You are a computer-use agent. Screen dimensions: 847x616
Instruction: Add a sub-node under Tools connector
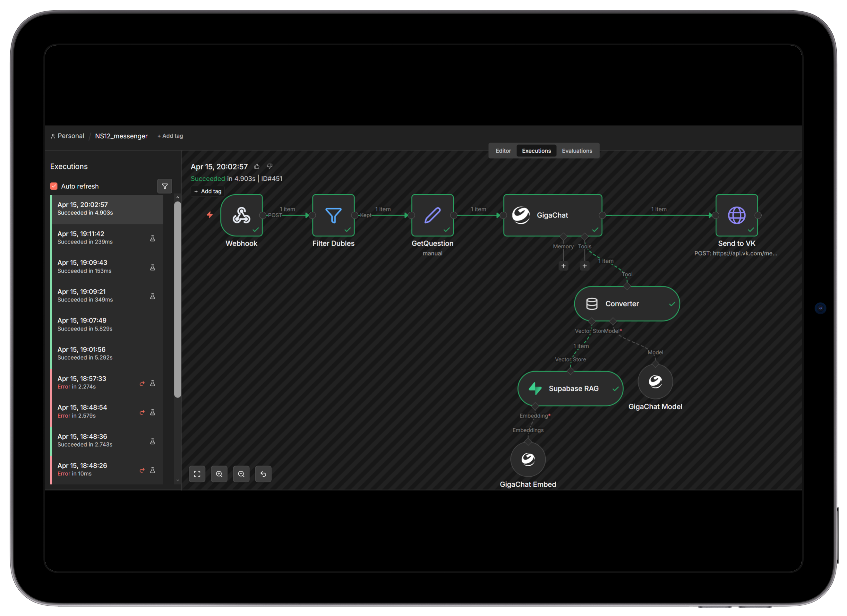585,266
